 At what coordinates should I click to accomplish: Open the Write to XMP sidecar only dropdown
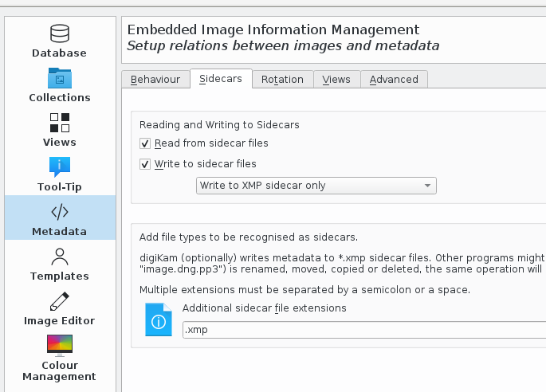coord(316,186)
